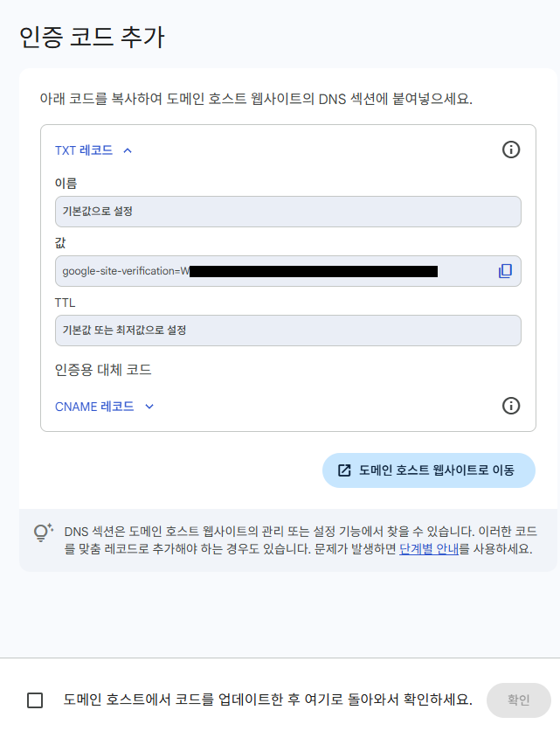560x731 pixels.
Task: Click the TXT 레코드 section label
Action: point(84,150)
